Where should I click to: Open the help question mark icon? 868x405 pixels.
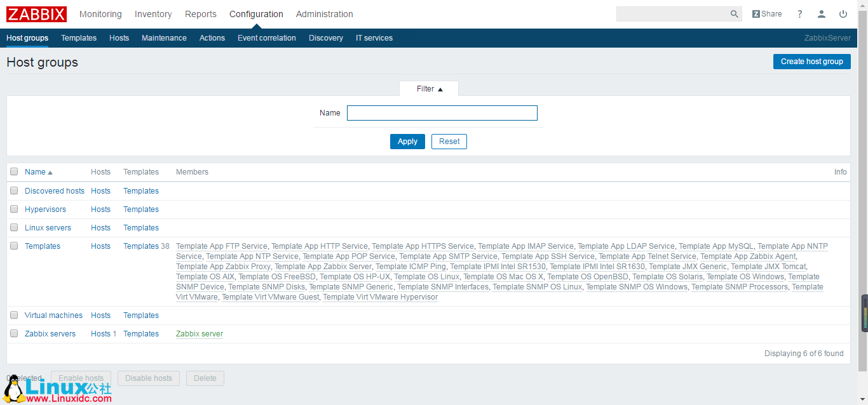799,13
